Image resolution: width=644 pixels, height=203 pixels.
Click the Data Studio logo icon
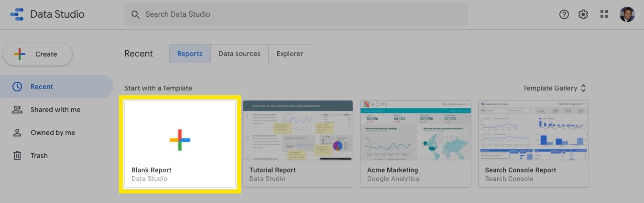[x=16, y=14]
